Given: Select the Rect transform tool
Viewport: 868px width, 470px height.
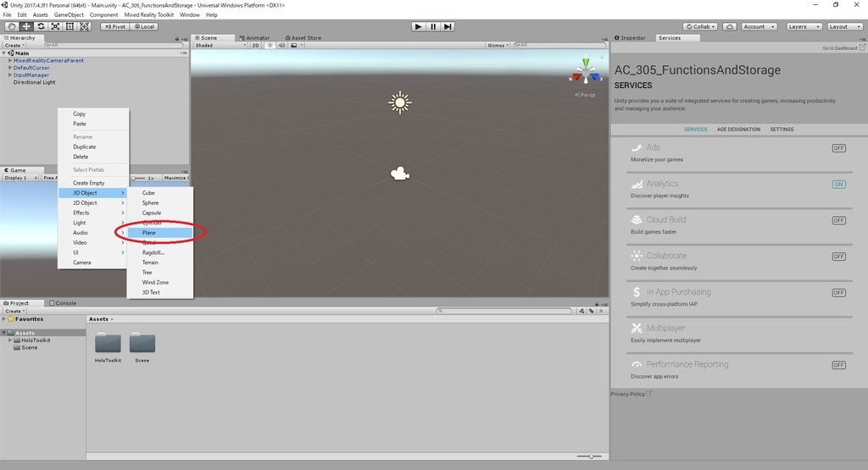Looking at the screenshot, I should point(70,26).
